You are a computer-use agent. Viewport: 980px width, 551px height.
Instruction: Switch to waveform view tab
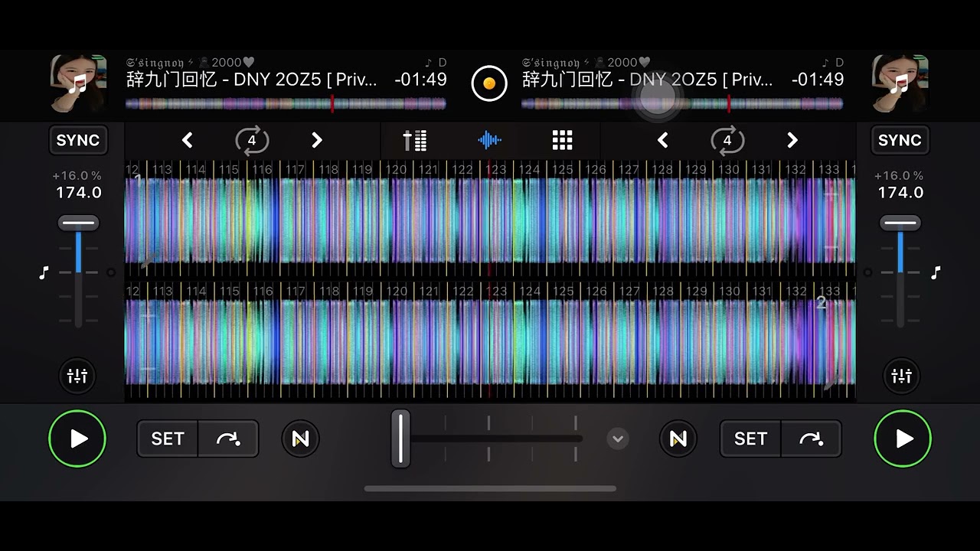pos(489,140)
